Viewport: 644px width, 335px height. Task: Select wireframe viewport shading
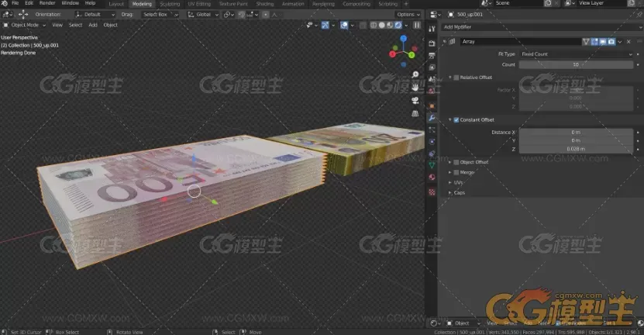pyautogui.click(x=374, y=25)
